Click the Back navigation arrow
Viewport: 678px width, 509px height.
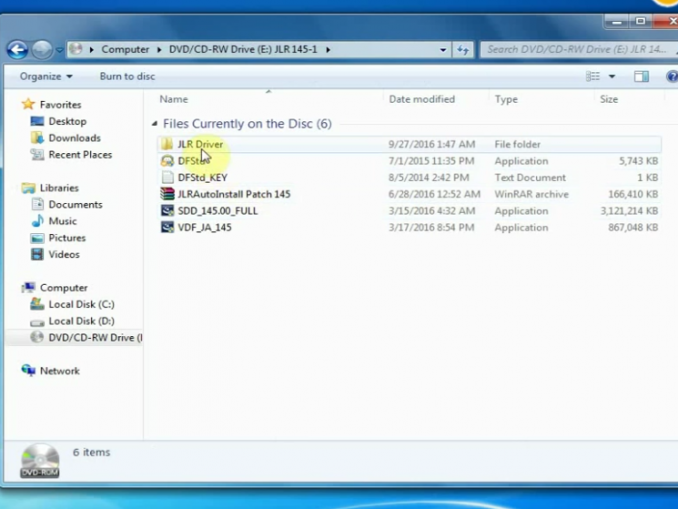[x=17, y=50]
